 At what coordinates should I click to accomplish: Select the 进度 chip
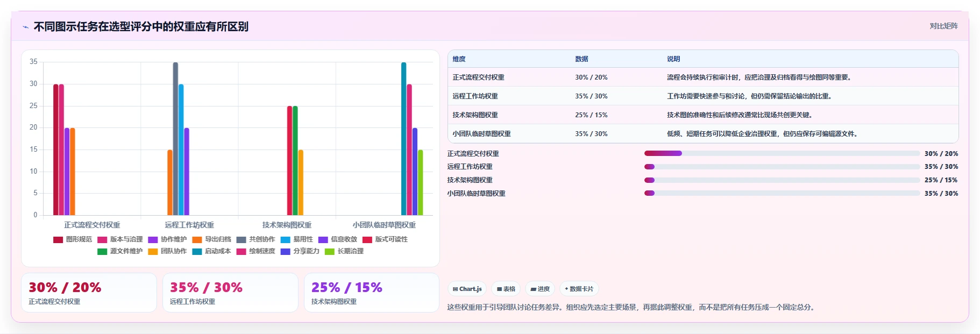point(540,289)
